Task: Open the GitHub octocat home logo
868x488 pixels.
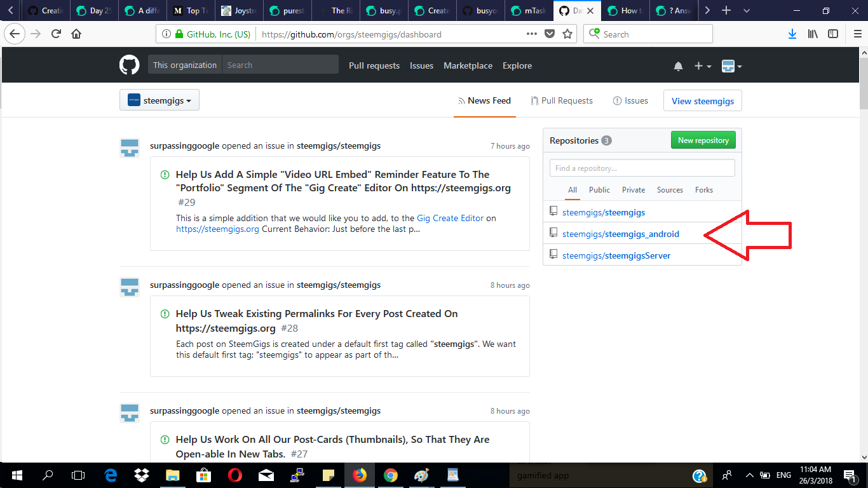Action: pyautogui.click(x=130, y=65)
